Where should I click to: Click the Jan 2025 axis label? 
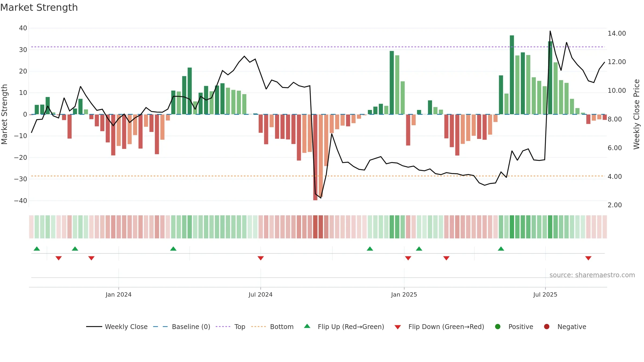404,294
